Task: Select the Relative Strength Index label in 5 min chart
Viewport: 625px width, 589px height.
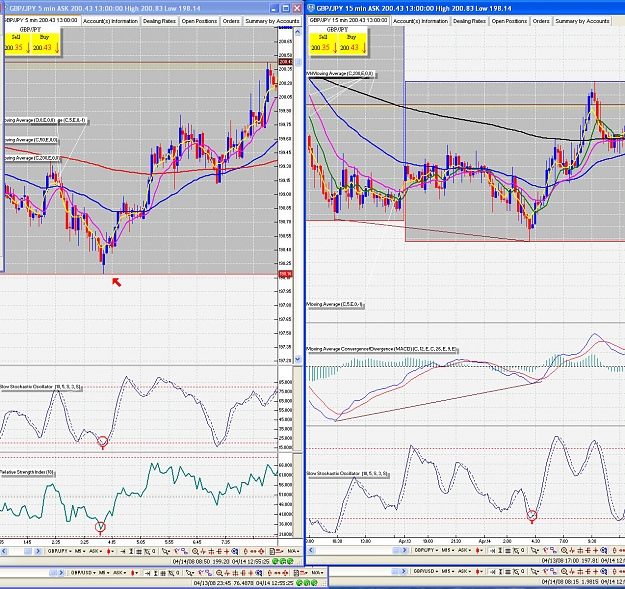Action: pyautogui.click(x=27, y=472)
